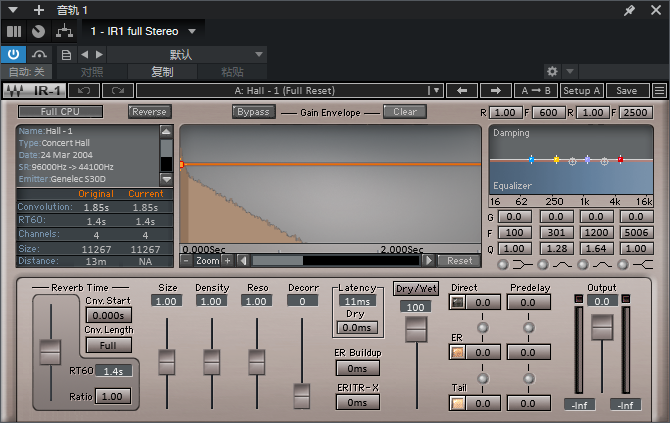Screen dimensions: 670x423
Task: Toggle the Full CPU mode
Action: click(x=60, y=112)
